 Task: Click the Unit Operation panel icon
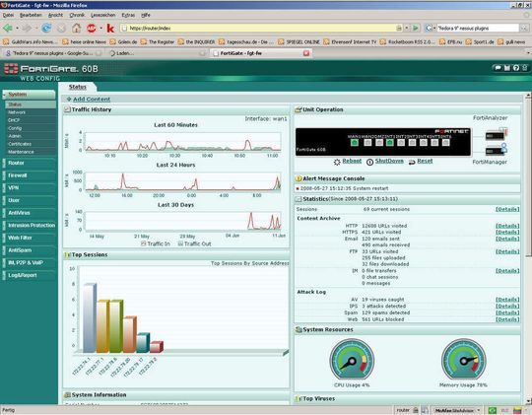pos(299,109)
